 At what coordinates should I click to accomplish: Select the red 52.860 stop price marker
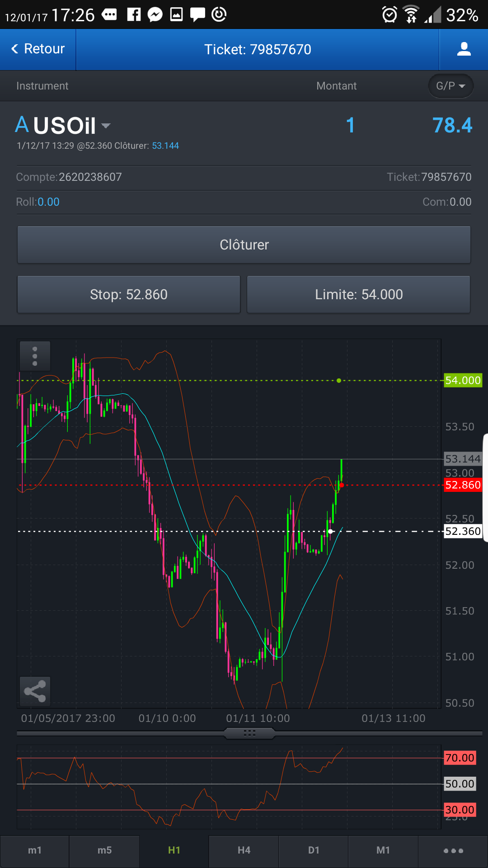click(463, 485)
